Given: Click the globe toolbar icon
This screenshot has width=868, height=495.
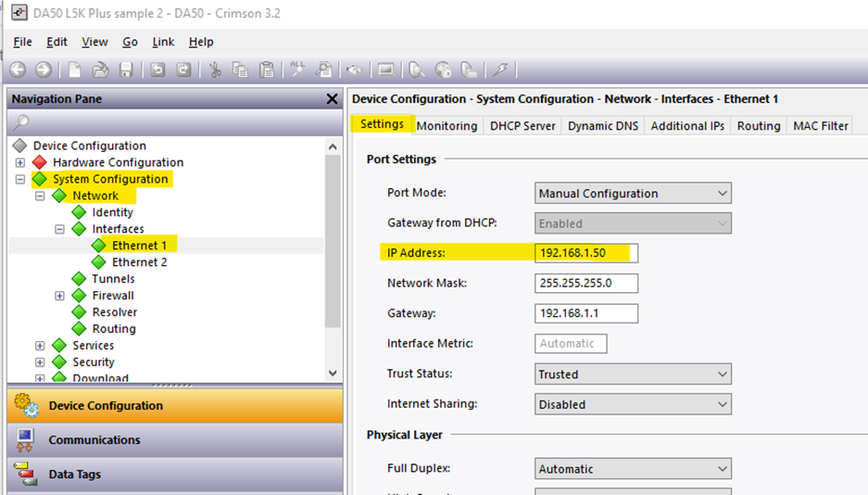Looking at the screenshot, I should (x=443, y=70).
